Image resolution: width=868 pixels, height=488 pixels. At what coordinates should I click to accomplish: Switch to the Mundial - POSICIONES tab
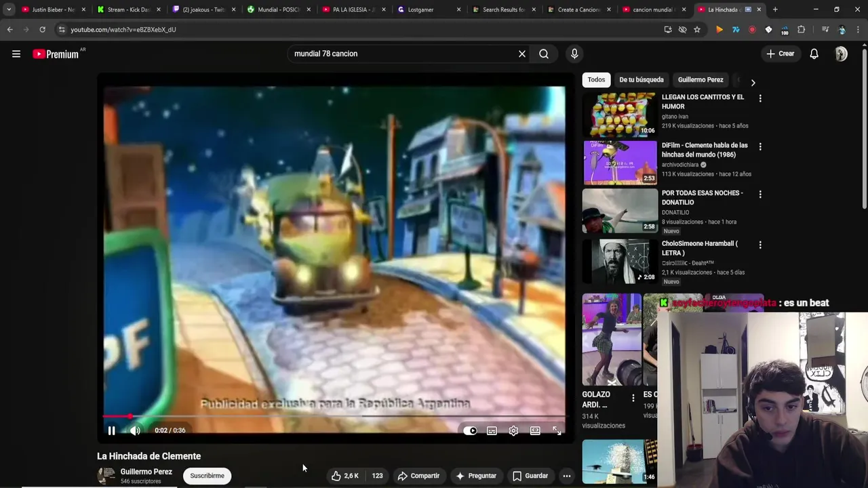point(278,9)
